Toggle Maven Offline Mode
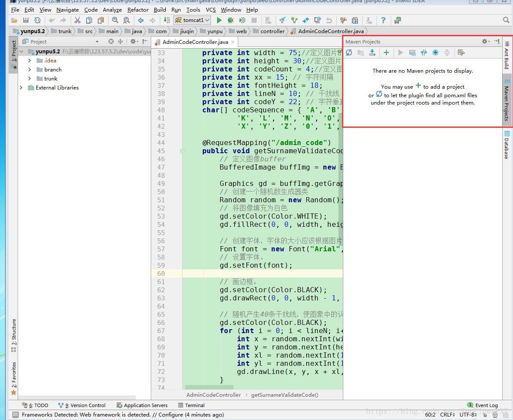The height and width of the screenshot is (420, 513). (424, 52)
